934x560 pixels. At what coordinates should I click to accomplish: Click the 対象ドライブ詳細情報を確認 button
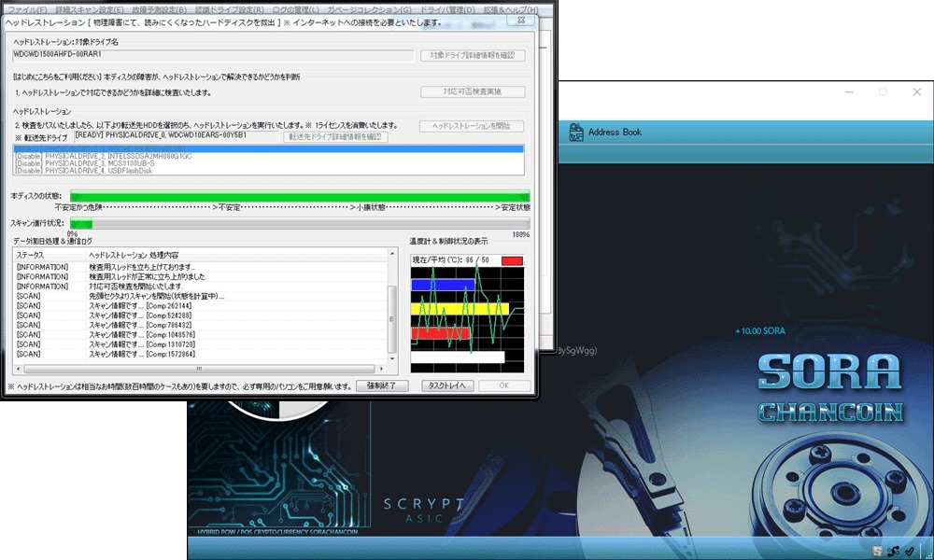pyautogui.click(x=473, y=55)
